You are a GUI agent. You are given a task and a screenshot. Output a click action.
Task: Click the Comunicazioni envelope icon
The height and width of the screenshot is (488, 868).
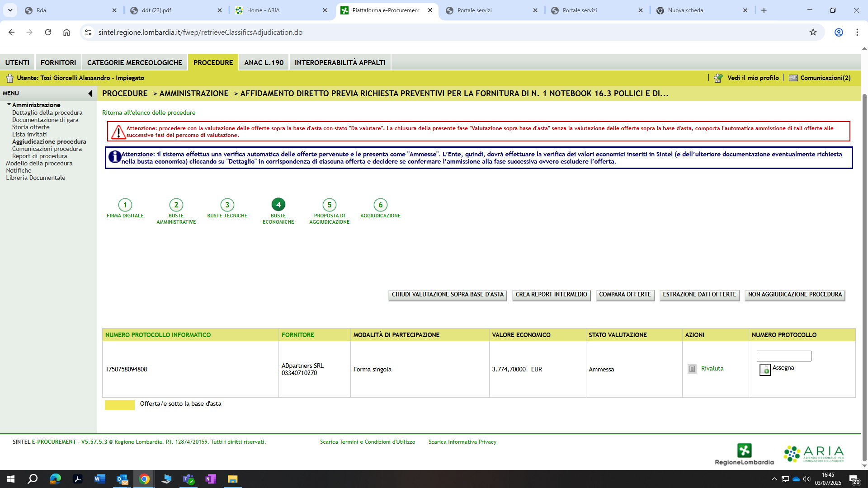tap(793, 78)
